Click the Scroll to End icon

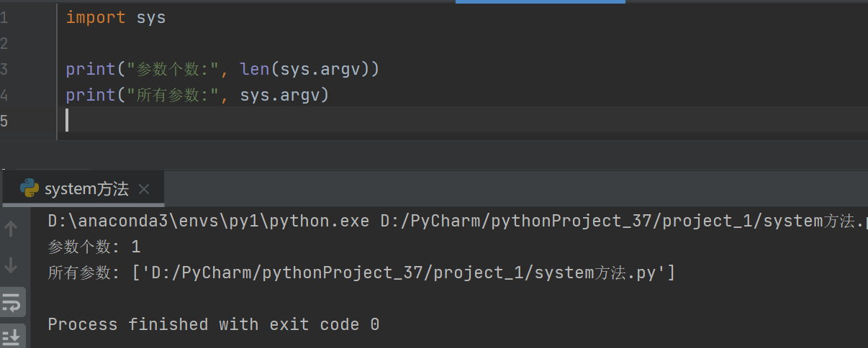[12, 336]
